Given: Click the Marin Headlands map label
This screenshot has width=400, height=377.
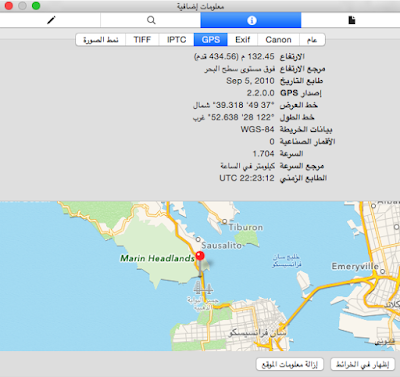Looking at the screenshot, I should (157, 258).
